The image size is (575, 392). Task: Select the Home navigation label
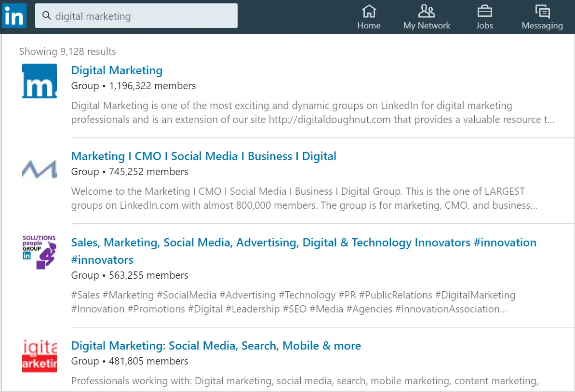pos(369,26)
